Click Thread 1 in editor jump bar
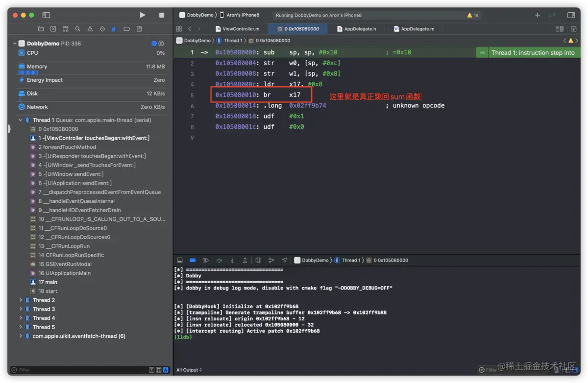Image resolution: width=588 pixels, height=383 pixels. [228, 41]
